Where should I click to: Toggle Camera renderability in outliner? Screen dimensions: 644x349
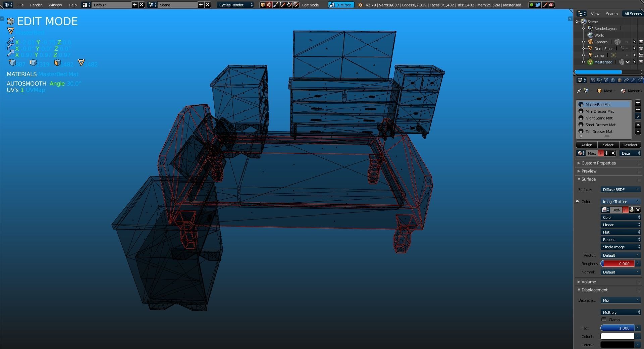[x=641, y=42]
